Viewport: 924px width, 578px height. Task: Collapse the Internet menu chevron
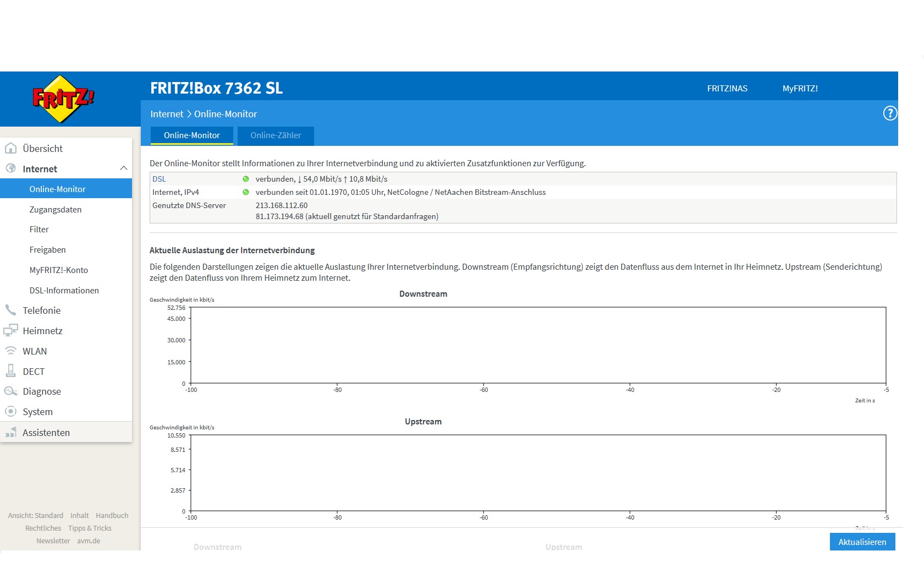[124, 168]
